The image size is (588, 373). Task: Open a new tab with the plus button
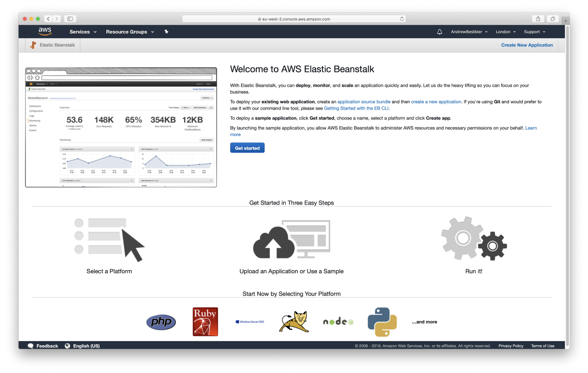[x=566, y=21]
